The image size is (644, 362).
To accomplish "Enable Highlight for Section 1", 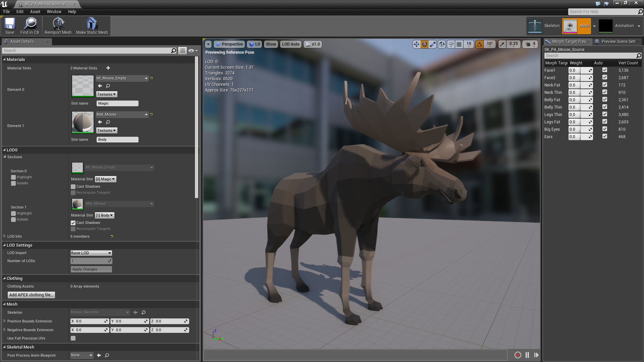I will [x=13, y=214].
